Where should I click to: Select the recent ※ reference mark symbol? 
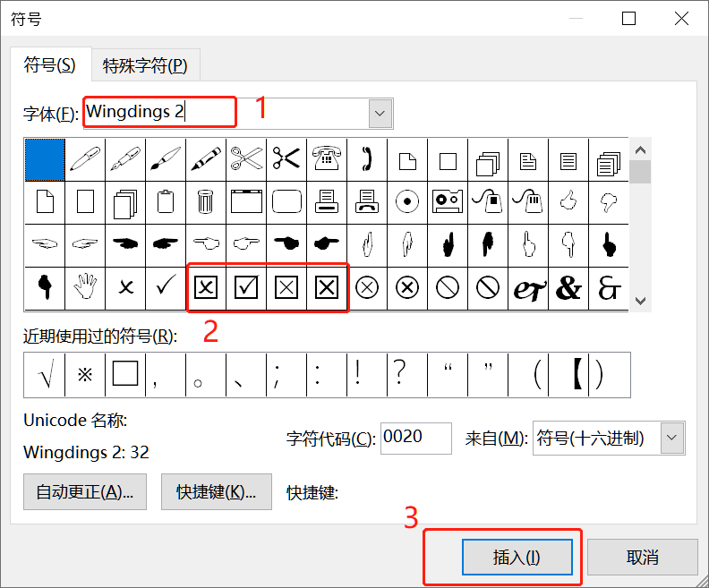pos(85,375)
